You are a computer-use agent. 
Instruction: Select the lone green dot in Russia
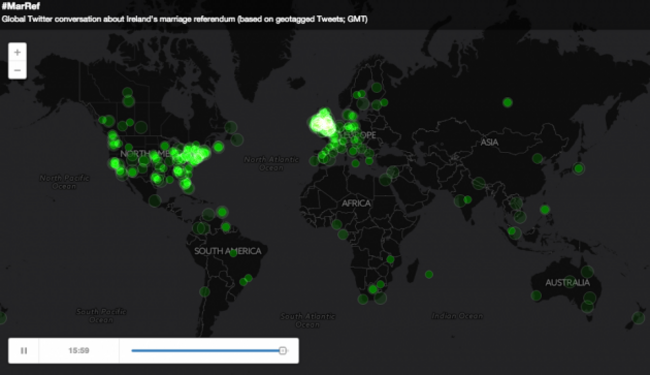(507, 102)
